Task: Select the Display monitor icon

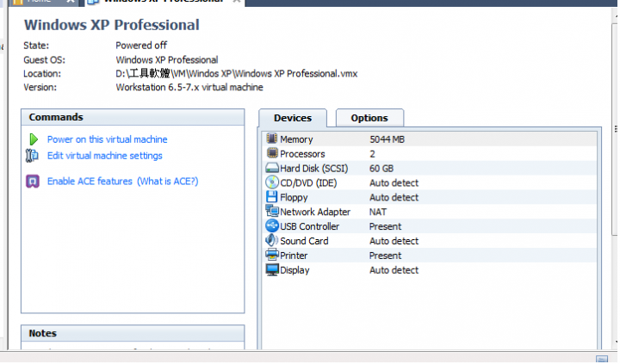Action: coord(272,270)
